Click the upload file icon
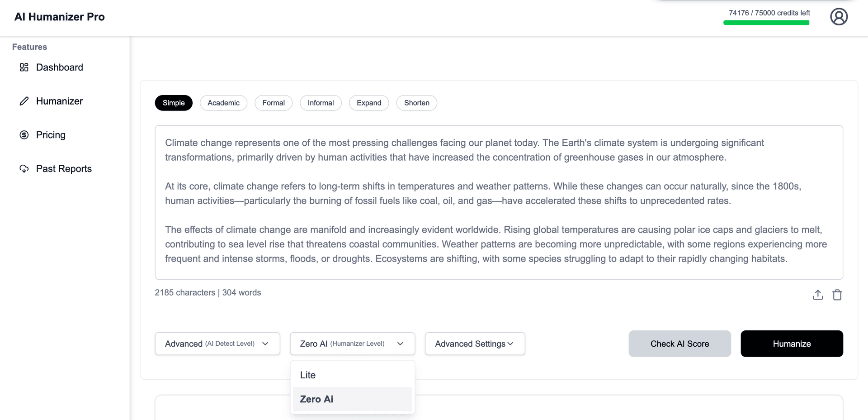This screenshot has height=420, width=868. pos(818,295)
